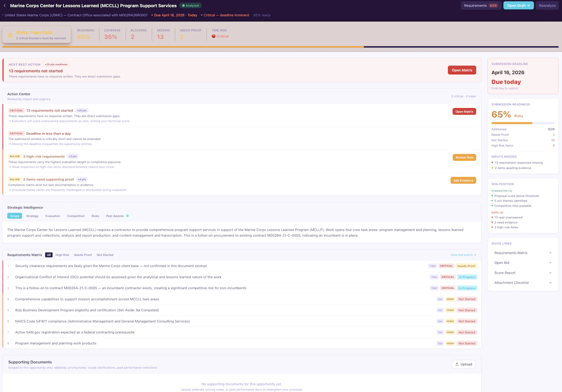Switch to the Evaluation tab
This screenshot has height=392, width=562.
(53, 216)
